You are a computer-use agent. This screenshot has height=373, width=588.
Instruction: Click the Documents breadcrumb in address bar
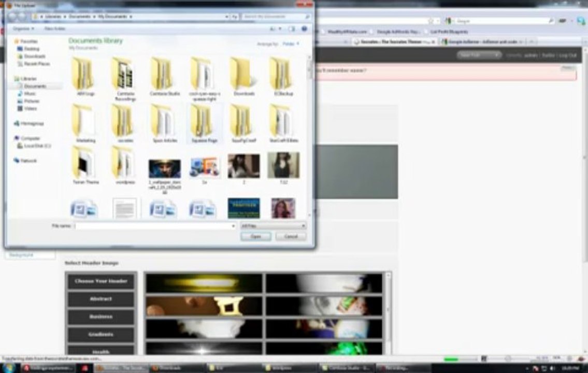[79, 17]
